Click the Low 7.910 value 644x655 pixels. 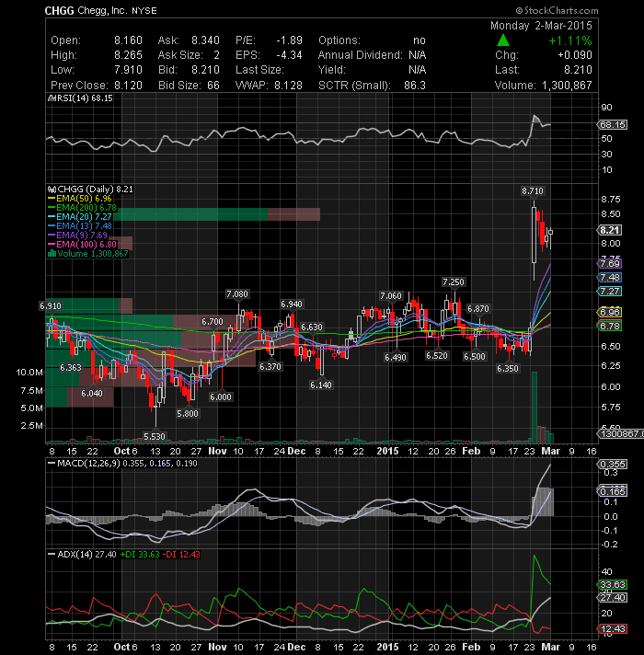click(128, 70)
